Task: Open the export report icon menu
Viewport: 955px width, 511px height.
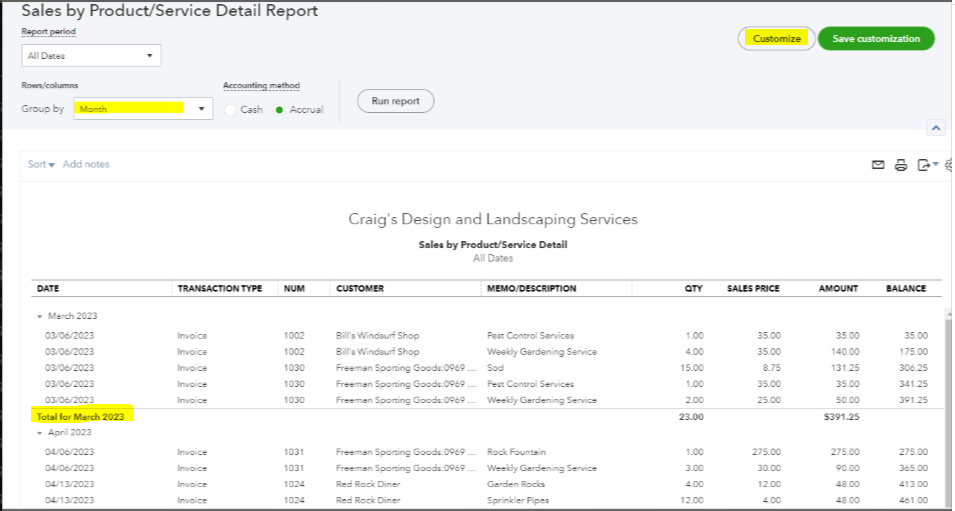Action: (x=928, y=164)
